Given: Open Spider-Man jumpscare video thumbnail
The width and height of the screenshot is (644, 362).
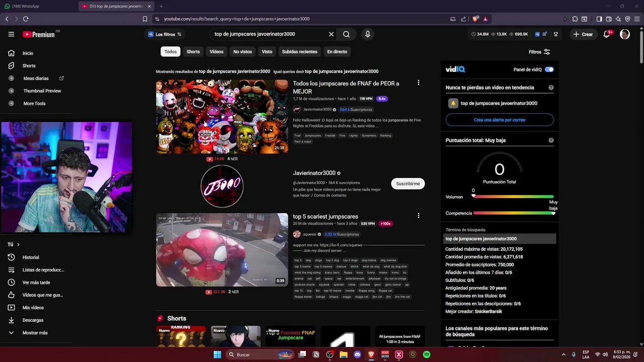Looking at the screenshot, I should tap(222, 250).
